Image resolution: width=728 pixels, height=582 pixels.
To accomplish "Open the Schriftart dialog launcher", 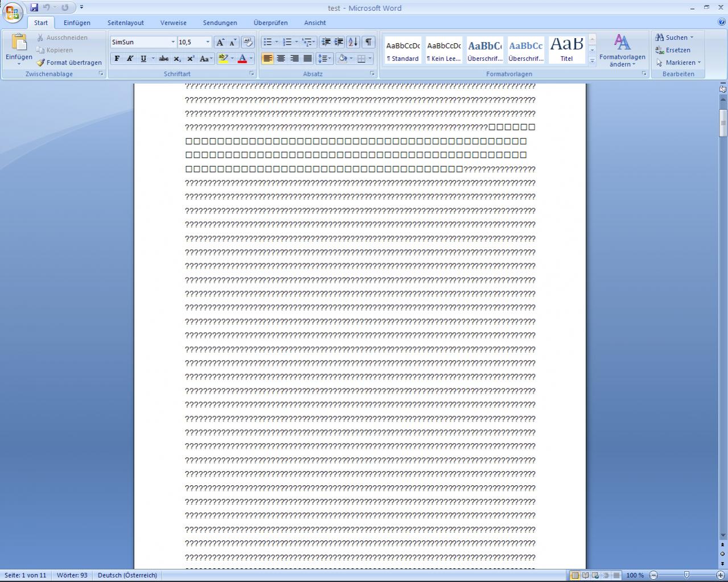I will tap(252, 74).
